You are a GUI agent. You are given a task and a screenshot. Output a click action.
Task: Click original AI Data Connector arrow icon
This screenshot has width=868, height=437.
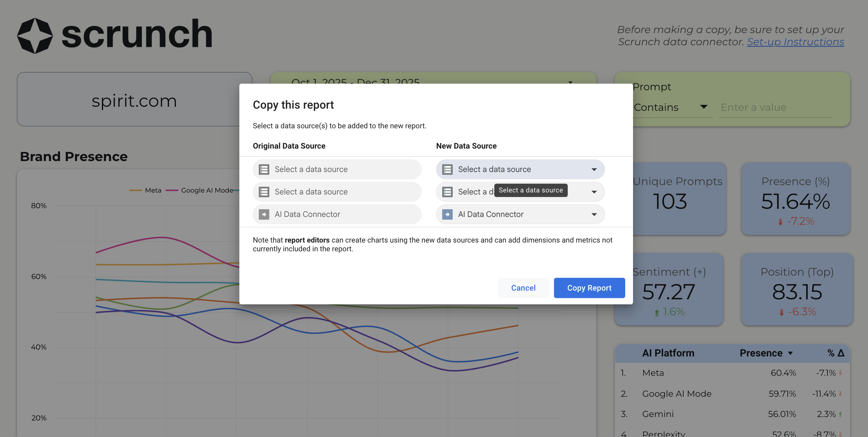264,214
